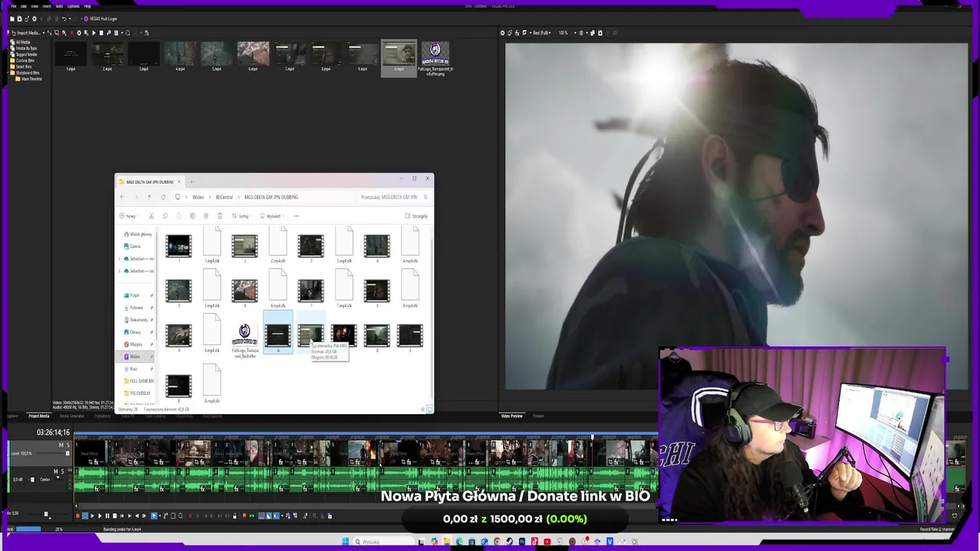This screenshot has height=551, width=980.
Task: Mute the video track with M button
Action: (x=61, y=445)
